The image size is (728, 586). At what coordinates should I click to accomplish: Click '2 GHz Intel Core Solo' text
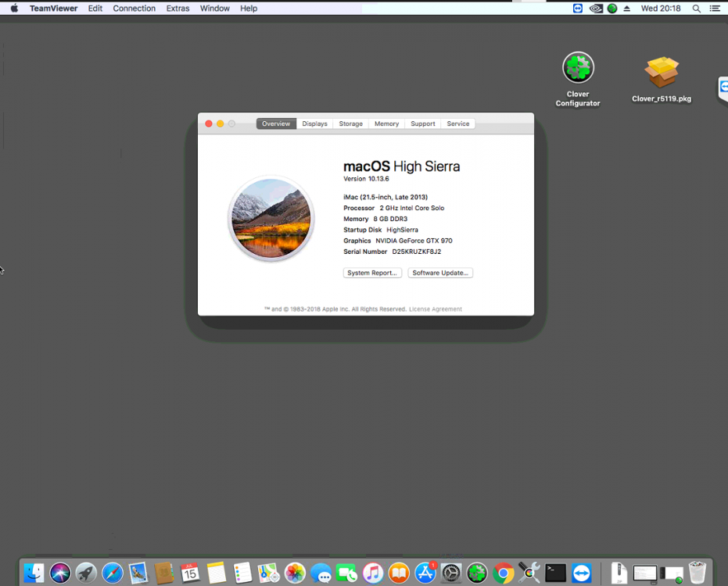[x=412, y=208]
